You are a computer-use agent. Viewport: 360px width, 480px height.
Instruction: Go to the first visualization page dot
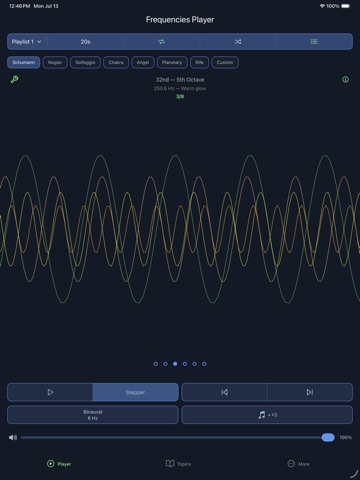click(x=156, y=364)
